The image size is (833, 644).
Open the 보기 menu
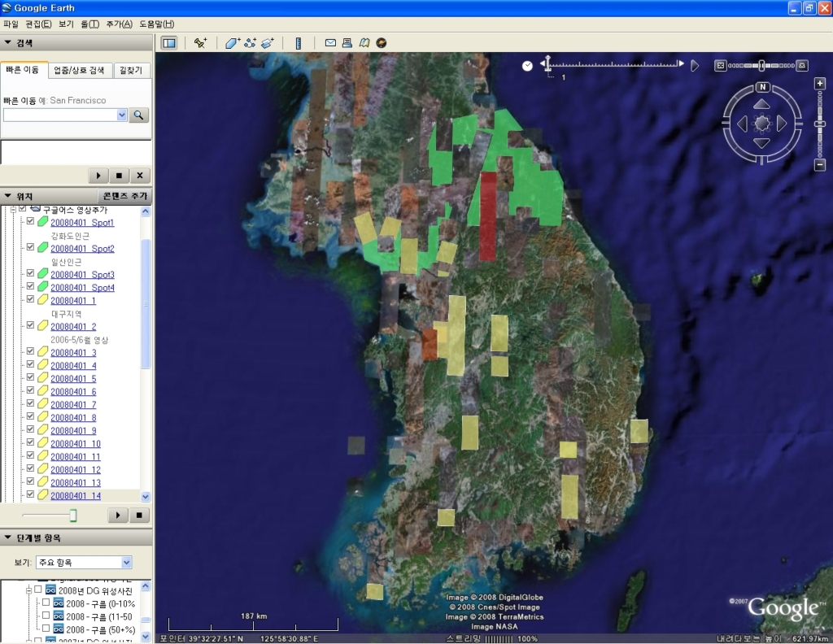point(66,24)
